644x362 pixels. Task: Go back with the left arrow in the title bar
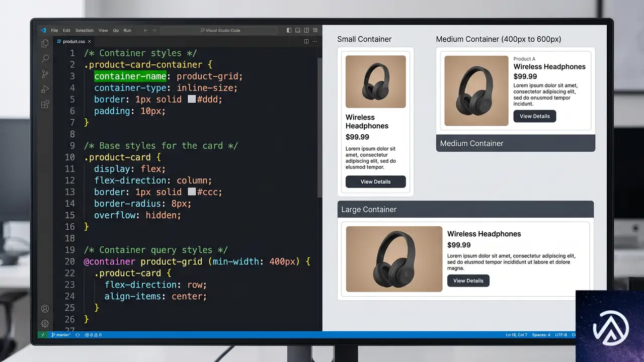pos(146,30)
